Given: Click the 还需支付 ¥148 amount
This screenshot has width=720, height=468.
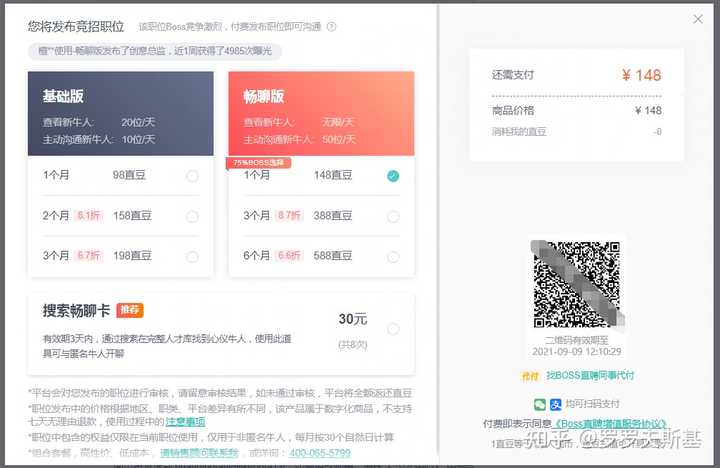Looking at the screenshot, I should (x=641, y=75).
